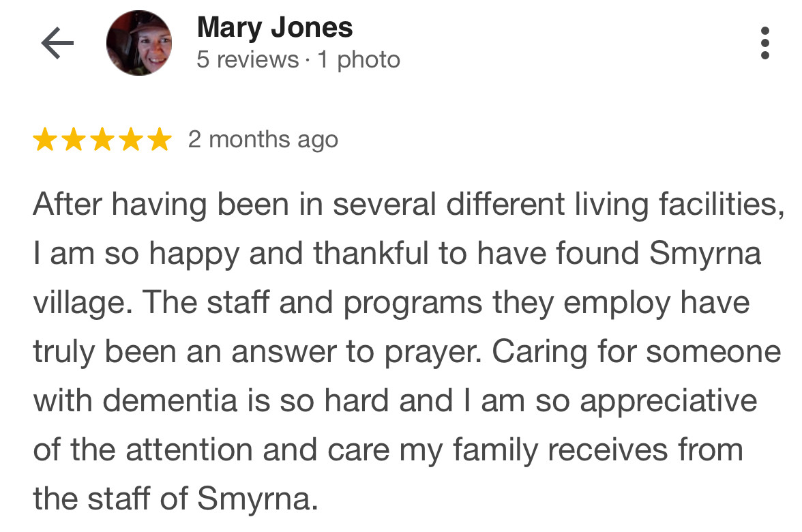
Task: Click the third yellow rating star
Action: (x=102, y=140)
